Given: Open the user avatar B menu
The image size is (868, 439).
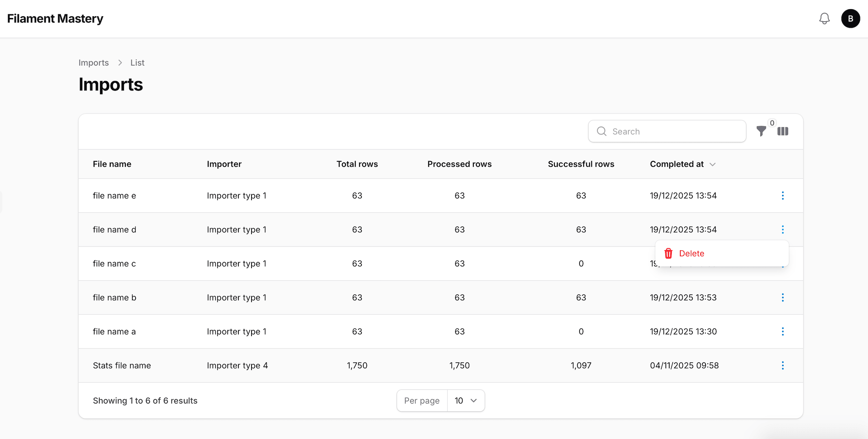Looking at the screenshot, I should pos(850,19).
